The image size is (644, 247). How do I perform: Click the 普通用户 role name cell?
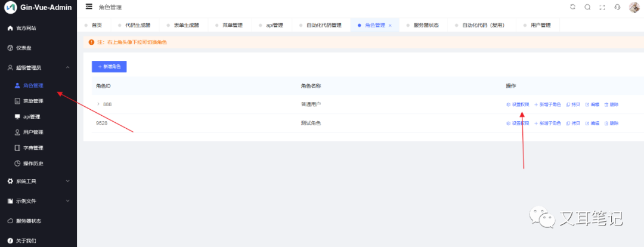(x=311, y=104)
